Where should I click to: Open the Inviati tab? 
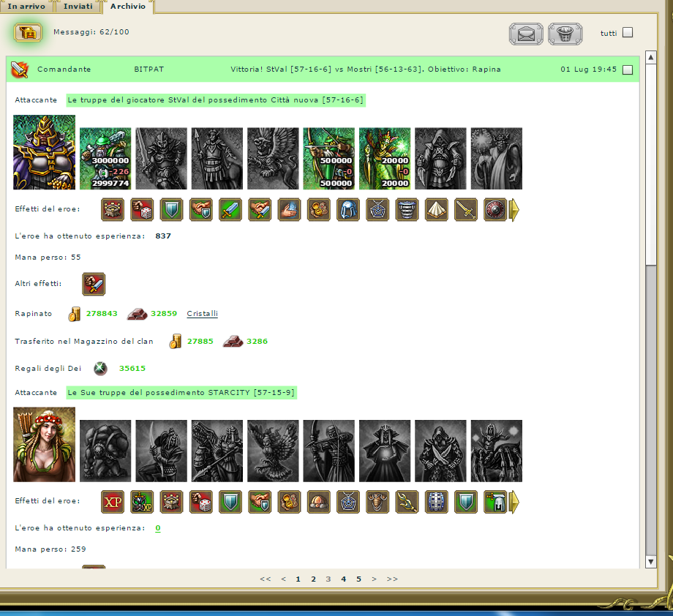coord(78,6)
